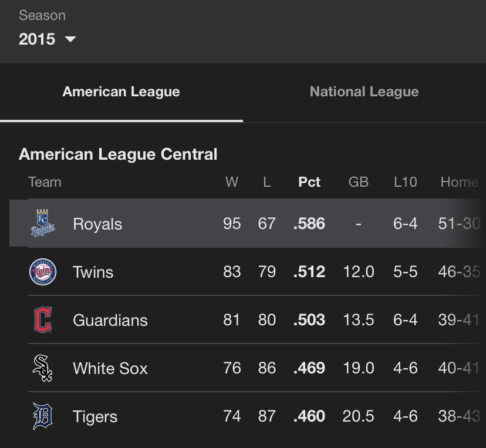Open the White Sox name link

(110, 368)
